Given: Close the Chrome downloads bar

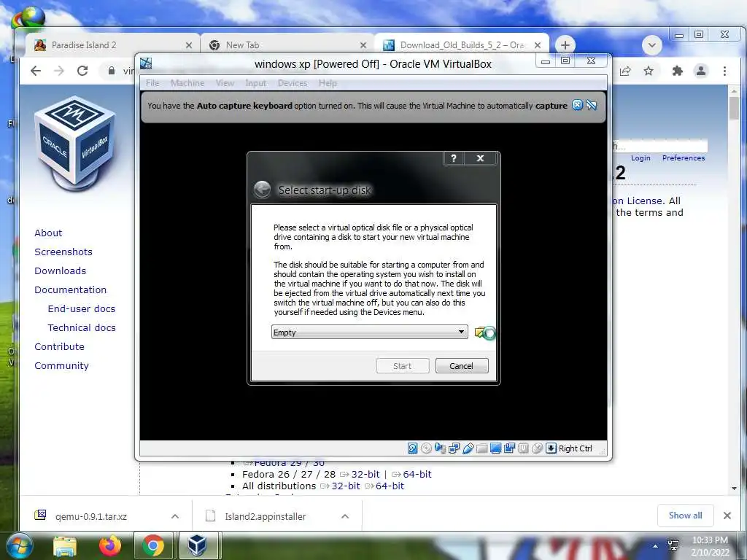Looking at the screenshot, I should [727, 516].
